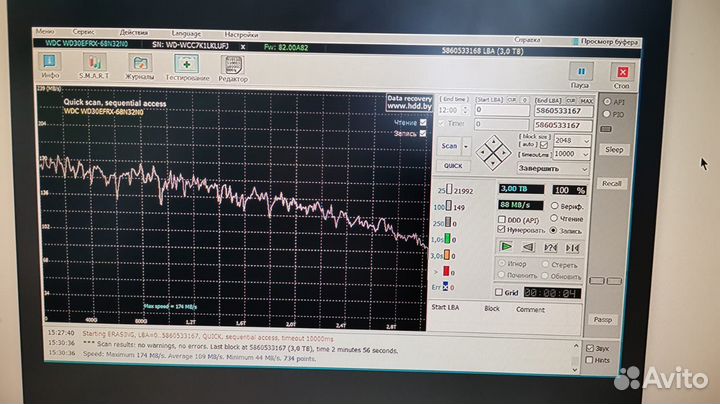Open the Журналы logs icon
The height and width of the screenshot is (404, 720).
click(x=140, y=66)
